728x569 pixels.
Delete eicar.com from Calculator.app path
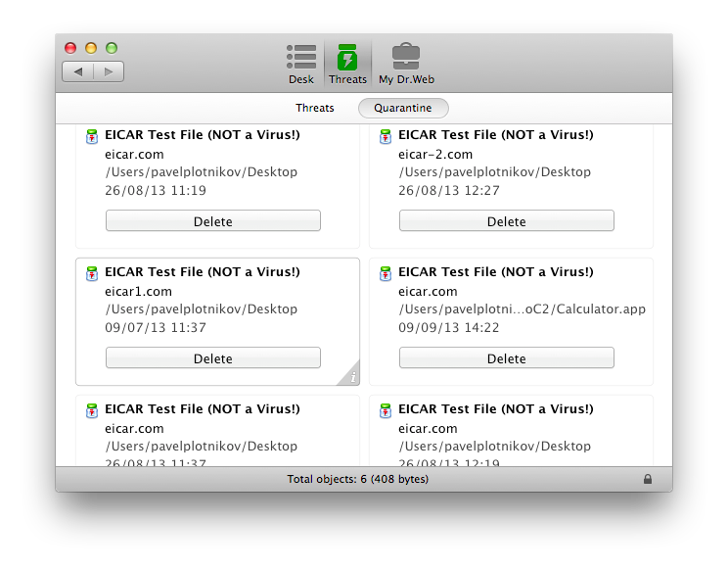[x=507, y=357]
